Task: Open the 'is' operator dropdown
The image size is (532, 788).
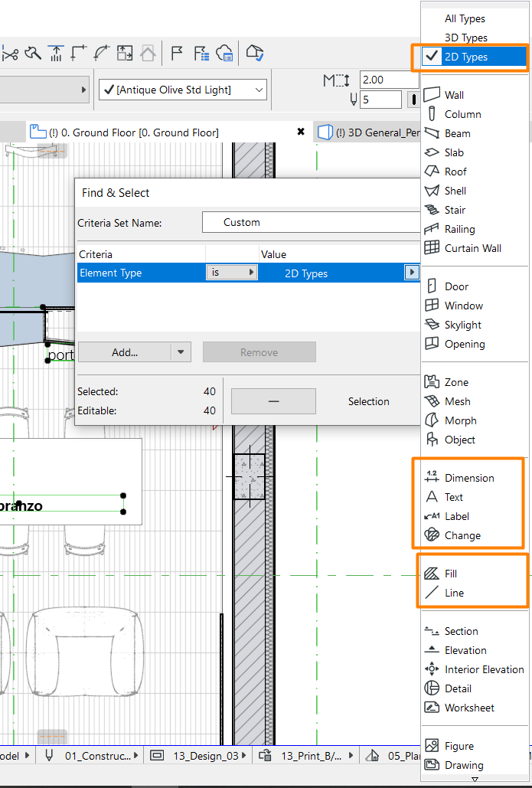Action: click(x=231, y=272)
